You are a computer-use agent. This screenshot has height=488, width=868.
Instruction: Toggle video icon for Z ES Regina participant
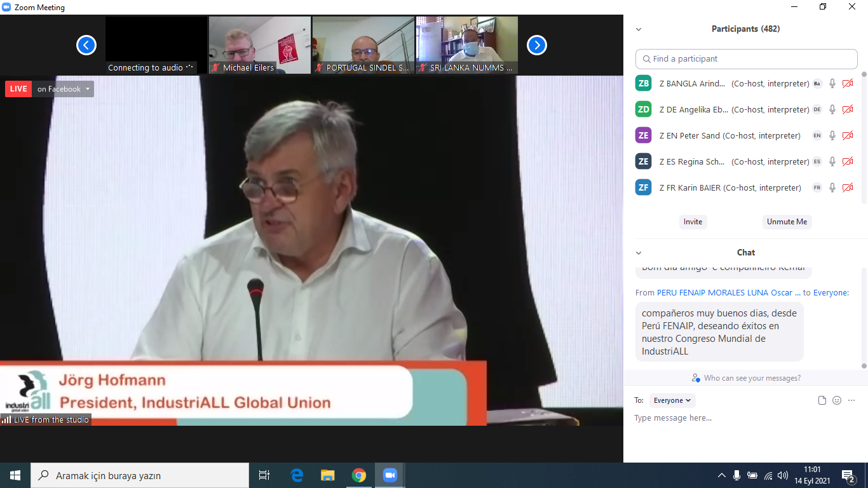(847, 161)
